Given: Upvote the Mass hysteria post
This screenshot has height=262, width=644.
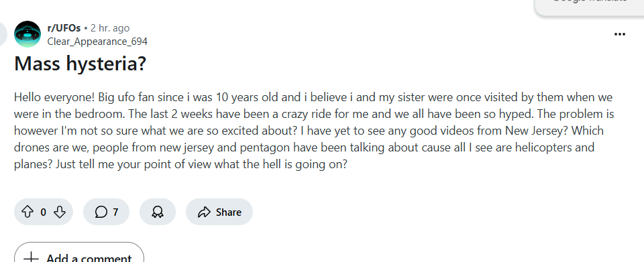Looking at the screenshot, I should coord(27,212).
